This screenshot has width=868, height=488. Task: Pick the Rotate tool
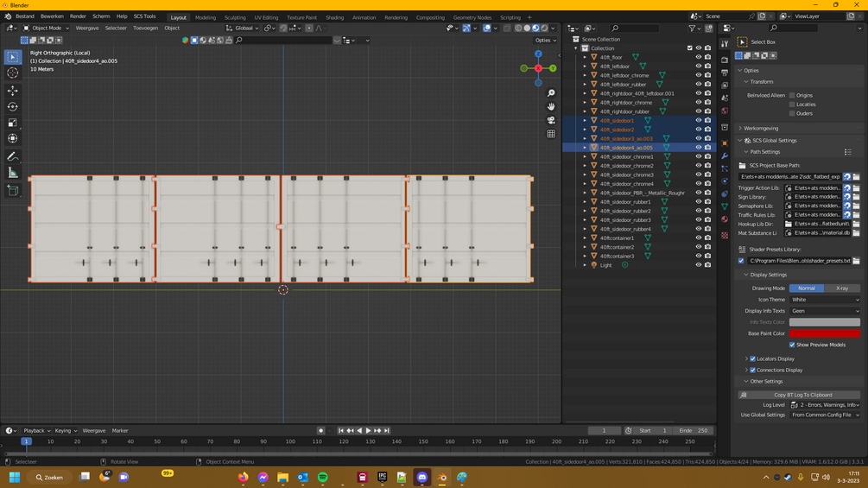13,107
